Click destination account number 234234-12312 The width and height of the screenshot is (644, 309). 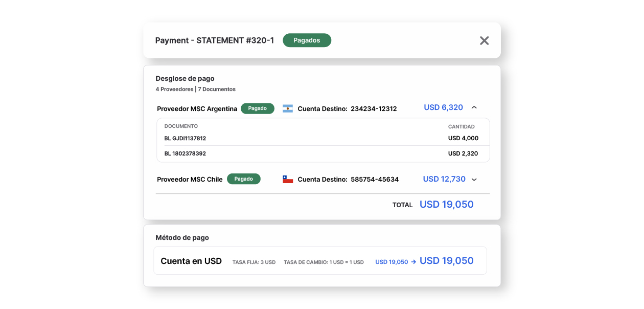point(374,108)
